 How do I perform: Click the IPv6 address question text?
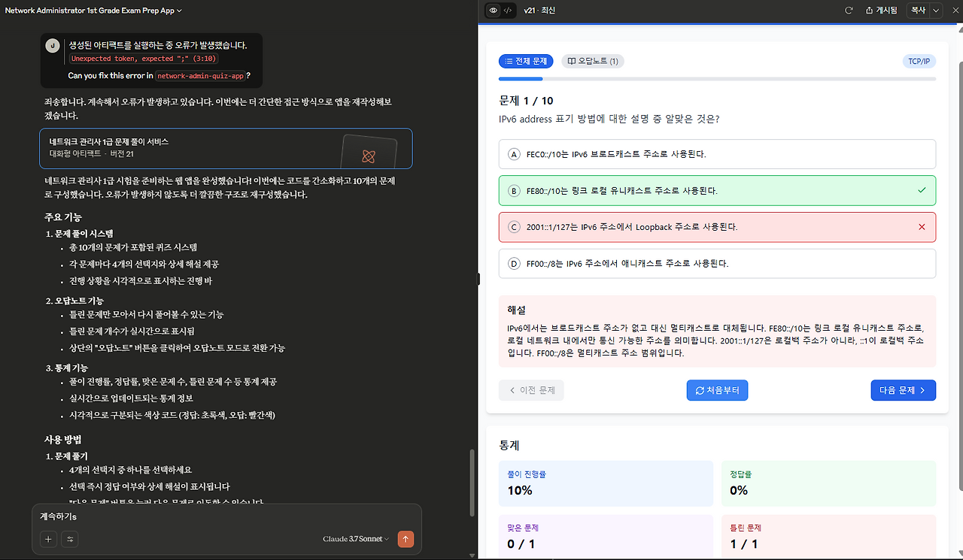[609, 119]
